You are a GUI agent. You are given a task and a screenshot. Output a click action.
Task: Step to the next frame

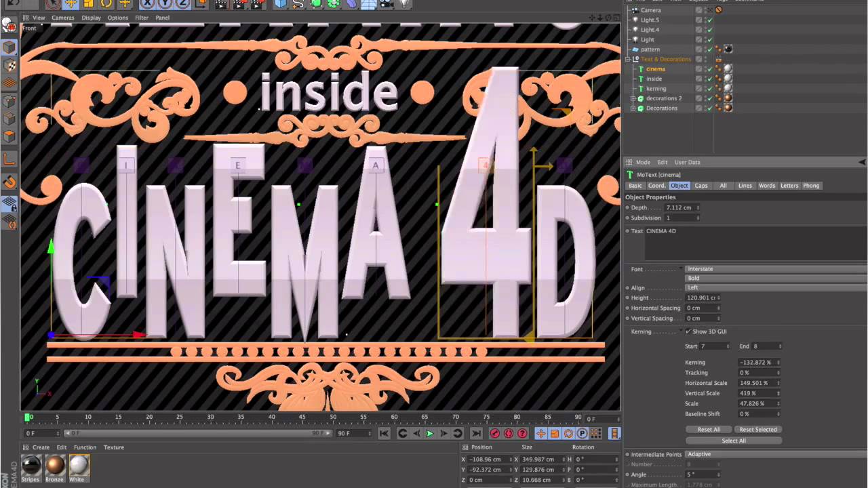coord(443,434)
